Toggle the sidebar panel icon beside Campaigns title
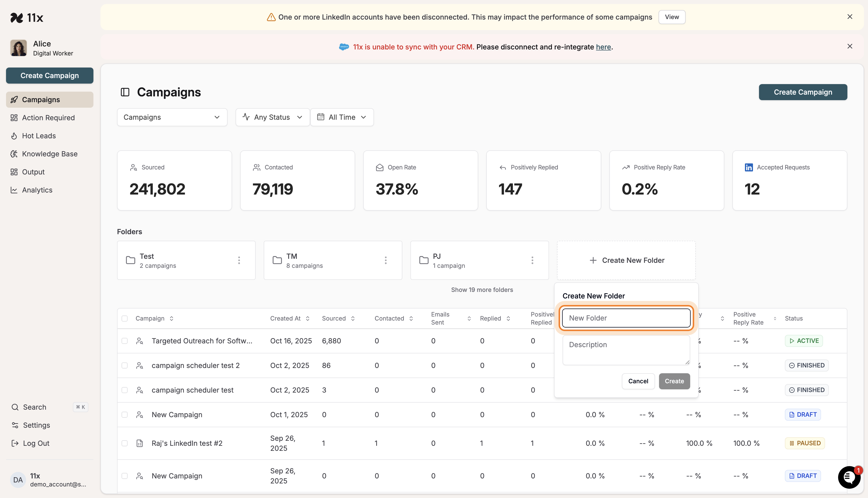Image resolution: width=868 pixels, height=498 pixels. (x=125, y=92)
